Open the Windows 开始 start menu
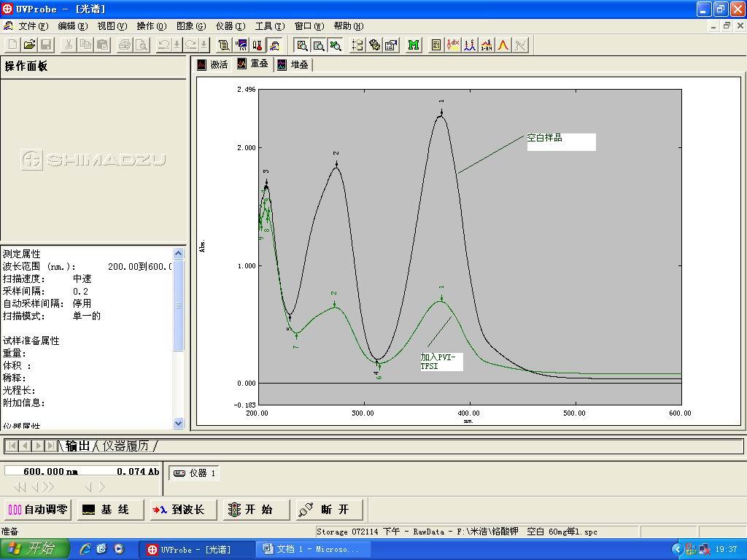 pos(35,549)
